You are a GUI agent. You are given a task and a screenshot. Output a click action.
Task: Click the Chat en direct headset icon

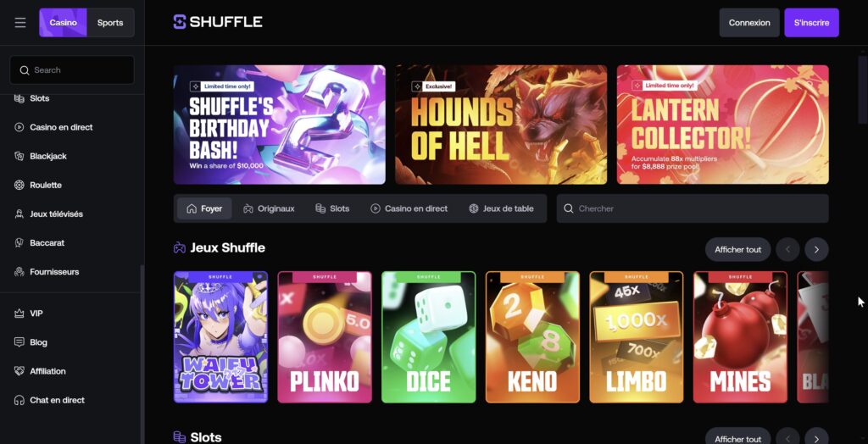19,400
